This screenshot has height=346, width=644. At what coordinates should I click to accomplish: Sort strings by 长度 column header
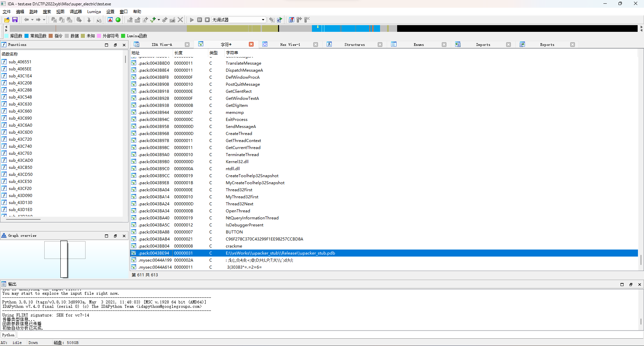point(190,53)
